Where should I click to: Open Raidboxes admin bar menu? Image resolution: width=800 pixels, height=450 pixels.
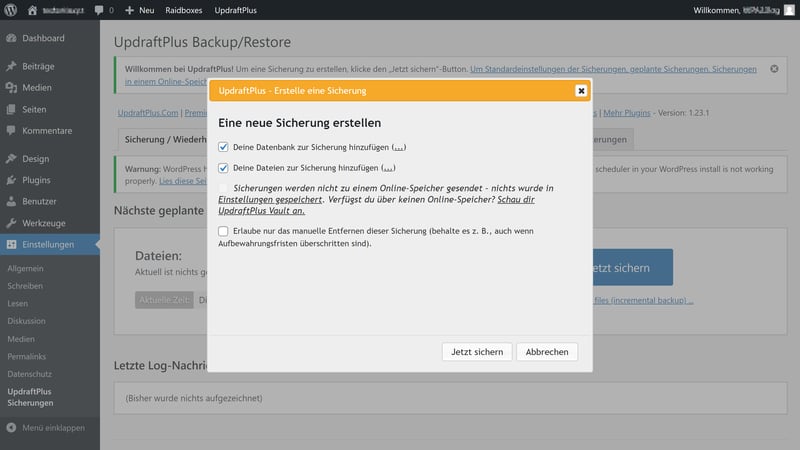[x=183, y=10]
